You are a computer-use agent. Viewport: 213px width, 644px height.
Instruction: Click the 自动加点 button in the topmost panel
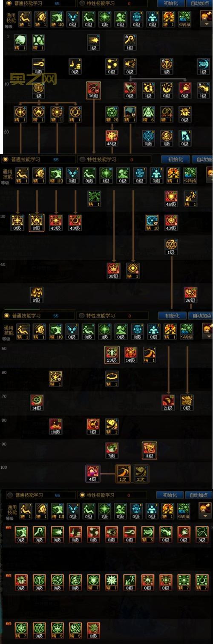click(x=201, y=3)
